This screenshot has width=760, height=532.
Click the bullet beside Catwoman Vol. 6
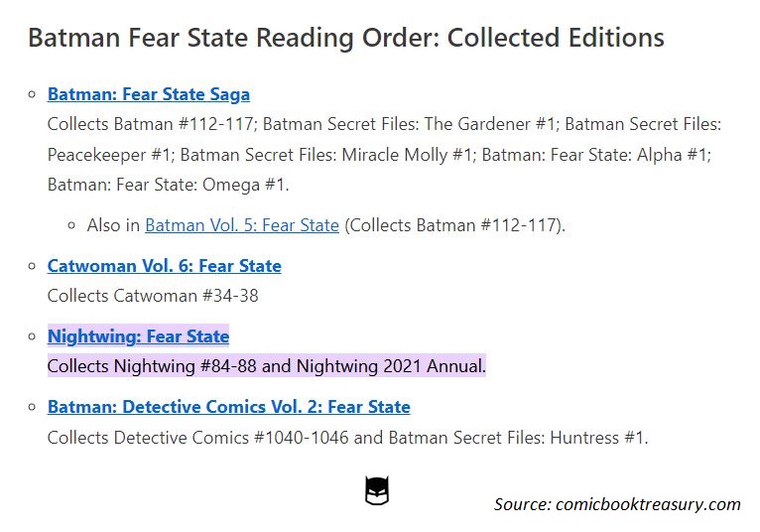(x=33, y=266)
